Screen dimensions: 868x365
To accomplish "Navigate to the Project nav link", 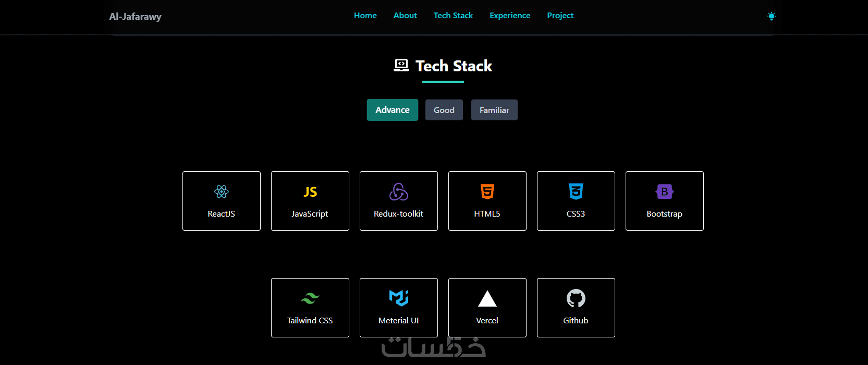I will (560, 16).
